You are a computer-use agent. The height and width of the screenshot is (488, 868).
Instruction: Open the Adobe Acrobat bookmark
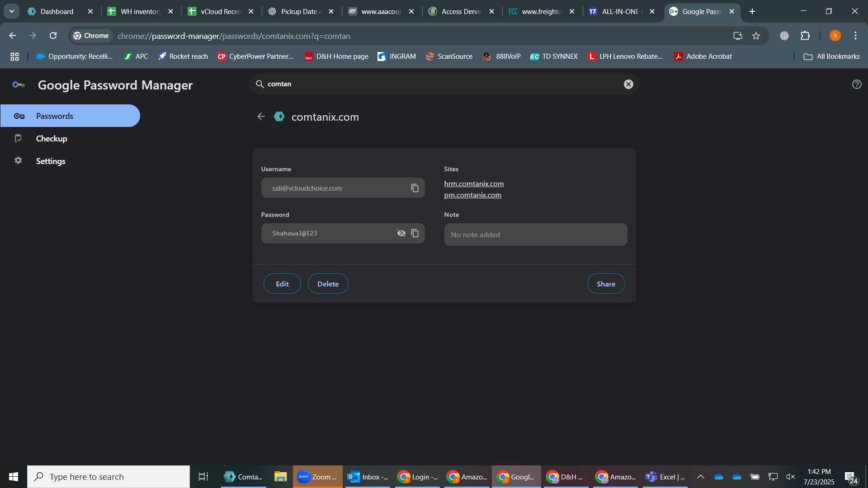tap(703, 56)
